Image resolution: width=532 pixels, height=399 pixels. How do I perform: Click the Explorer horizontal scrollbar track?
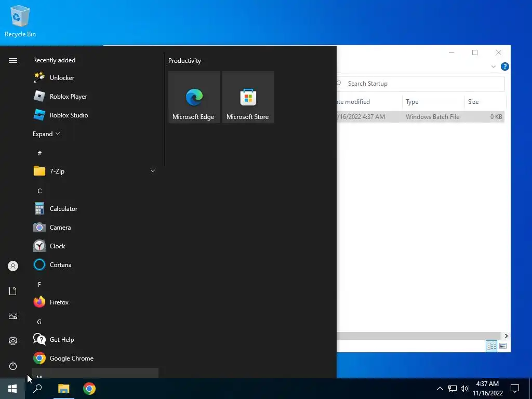point(419,336)
